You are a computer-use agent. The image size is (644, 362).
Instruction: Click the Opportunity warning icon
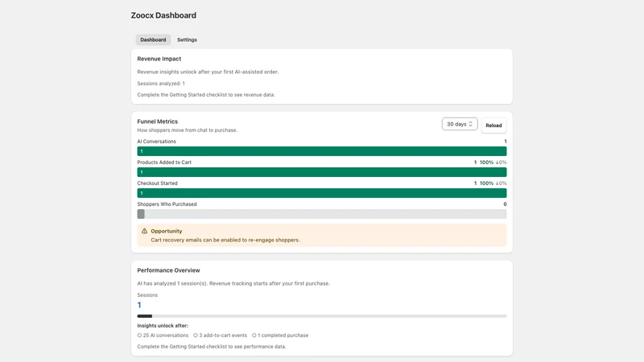point(144,231)
